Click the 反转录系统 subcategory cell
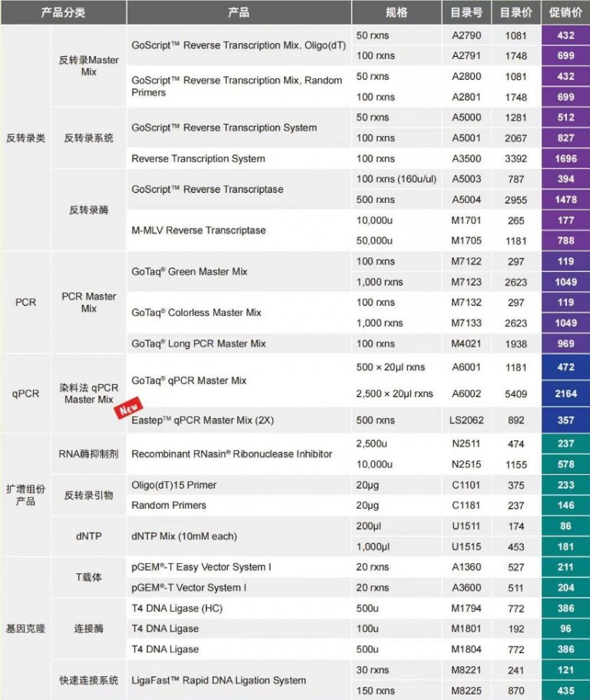The width and height of the screenshot is (590, 700). [x=88, y=138]
